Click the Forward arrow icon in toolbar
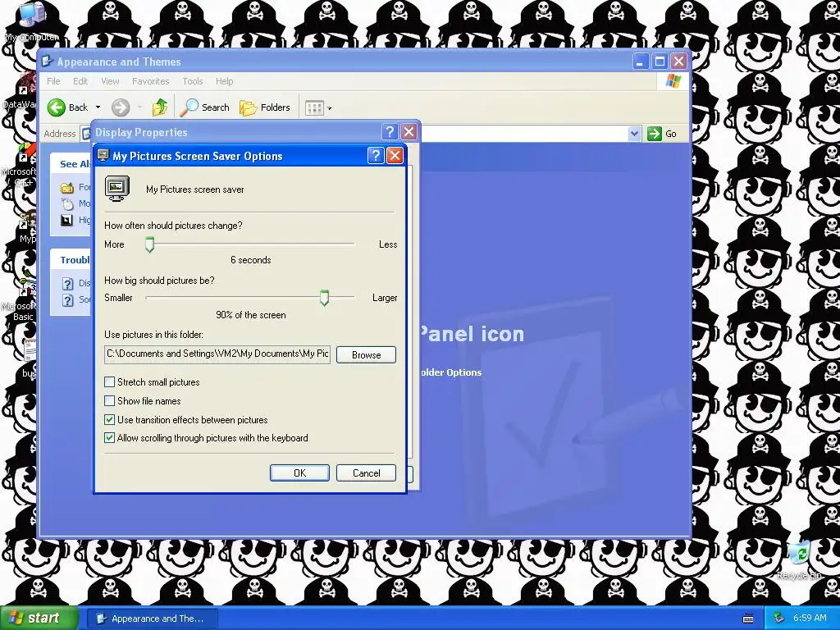This screenshot has height=630, width=840. coord(121,107)
